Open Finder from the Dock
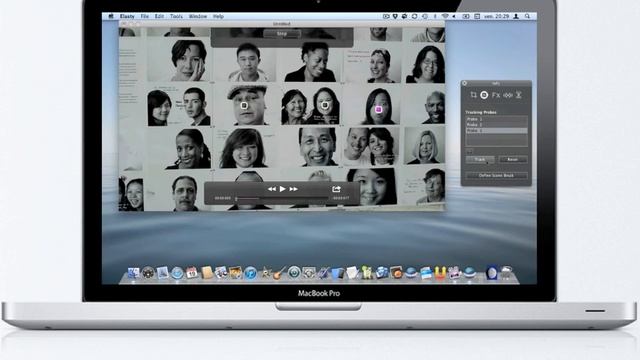Image resolution: width=640 pixels, height=360 pixels. 133,273
